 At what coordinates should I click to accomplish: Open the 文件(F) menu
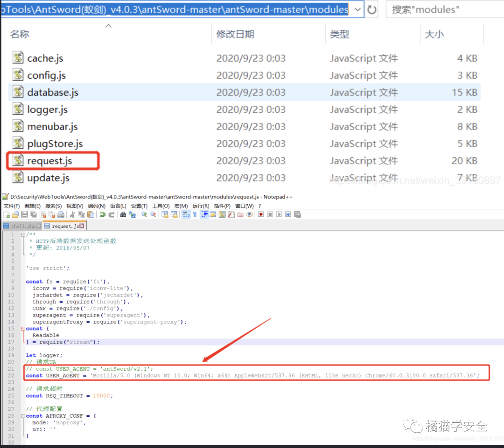(12, 206)
